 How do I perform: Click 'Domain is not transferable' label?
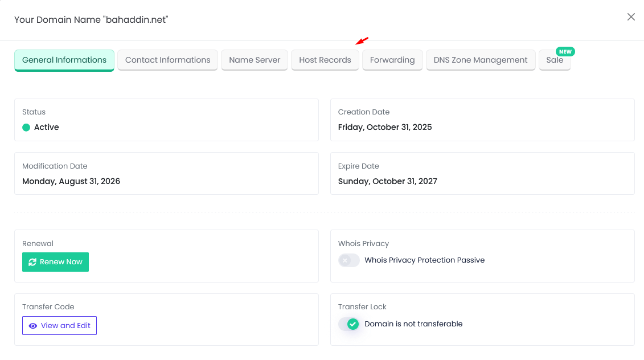413,324
